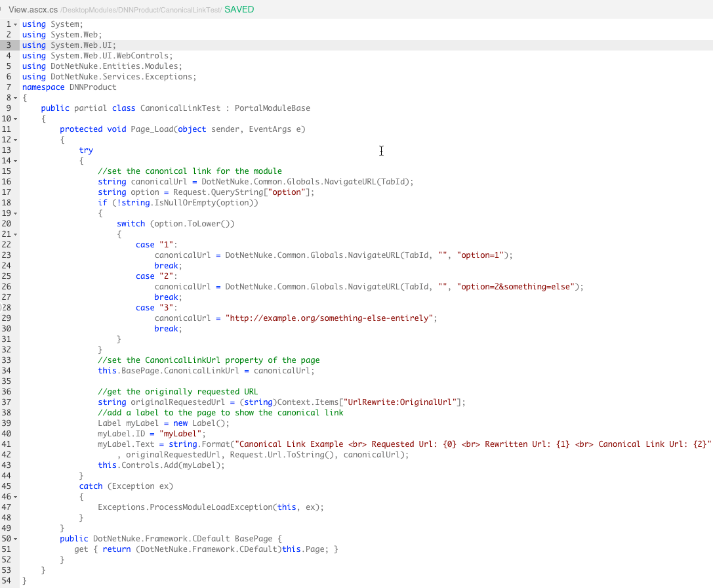Click the SAVED status label
This screenshot has width=713, height=588.
[239, 10]
